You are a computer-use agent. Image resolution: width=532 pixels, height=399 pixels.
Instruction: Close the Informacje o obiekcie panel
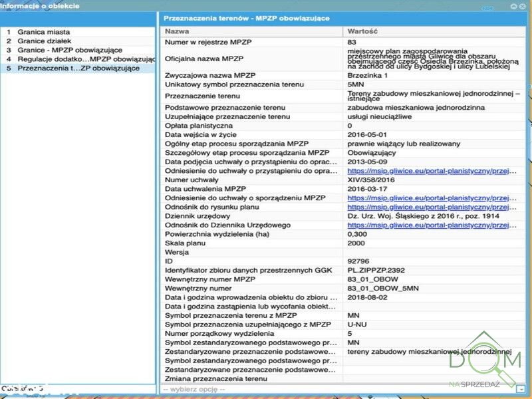[523, 6]
